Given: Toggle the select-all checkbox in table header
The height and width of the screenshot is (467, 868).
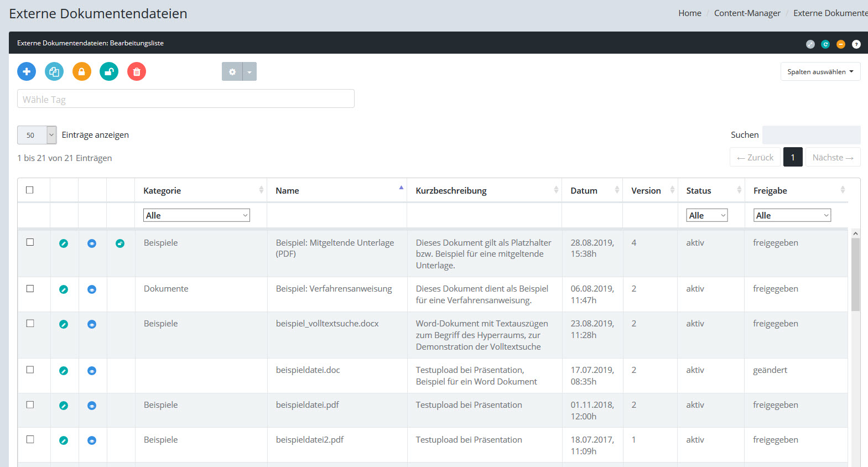Looking at the screenshot, I should 30,190.
